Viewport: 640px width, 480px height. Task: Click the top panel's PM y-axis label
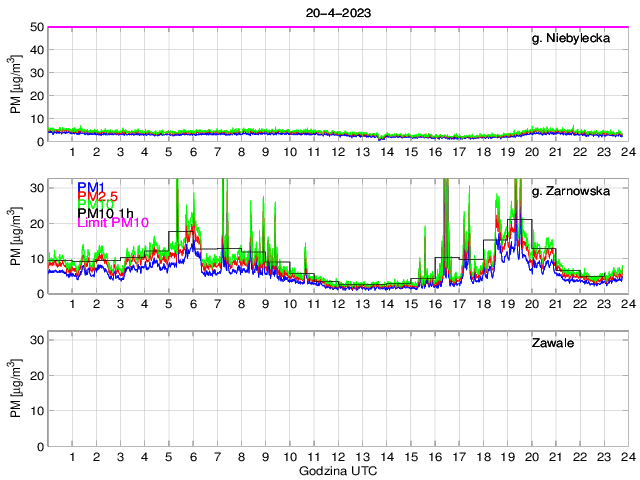[x=16, y=85]
